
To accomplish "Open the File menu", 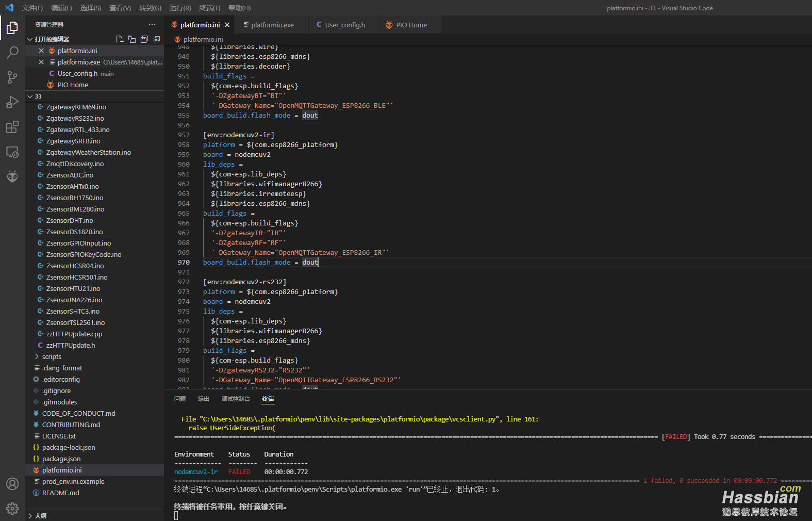I will click(32, 8).
